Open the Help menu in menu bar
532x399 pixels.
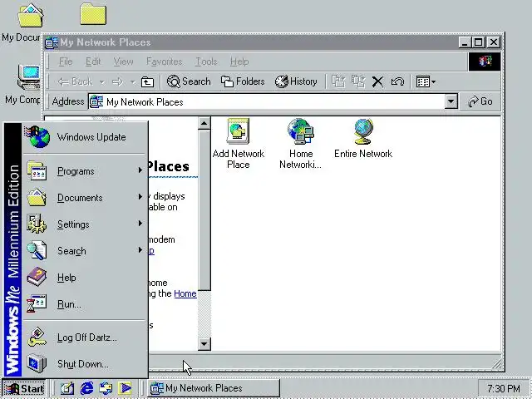[x=239, y=62]
